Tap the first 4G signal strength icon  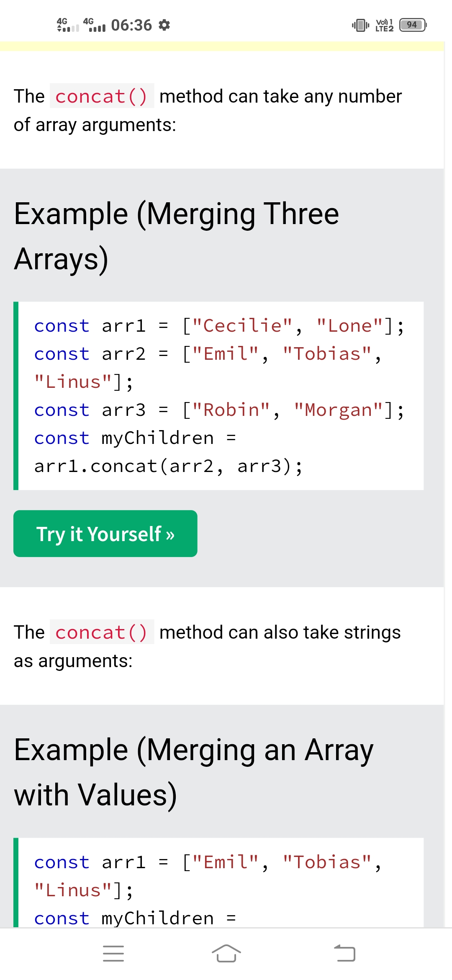[x=68, y=25]
